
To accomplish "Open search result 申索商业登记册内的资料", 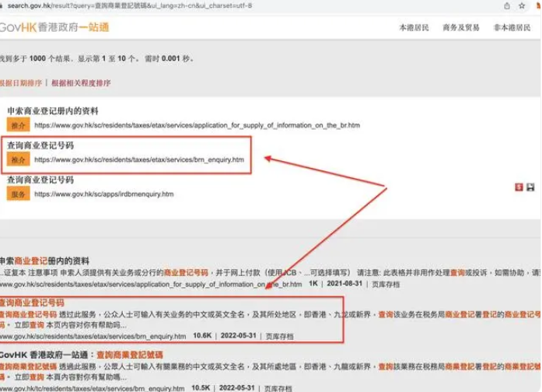I will (x=44, y=261).
